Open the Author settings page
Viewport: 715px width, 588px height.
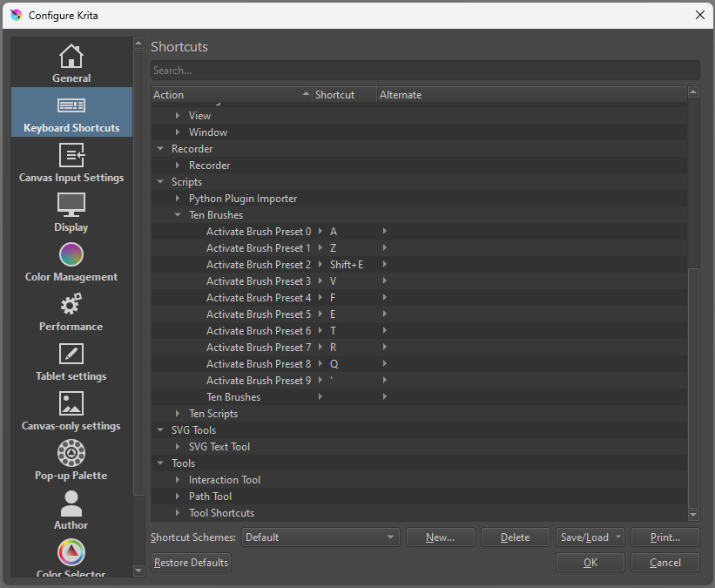coord(71,510)
